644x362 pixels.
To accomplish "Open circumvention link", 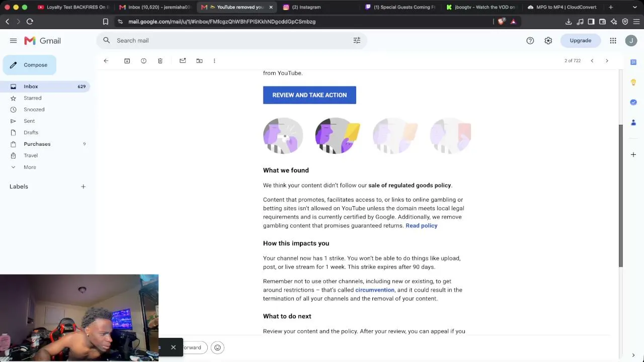I will (375, 290).
